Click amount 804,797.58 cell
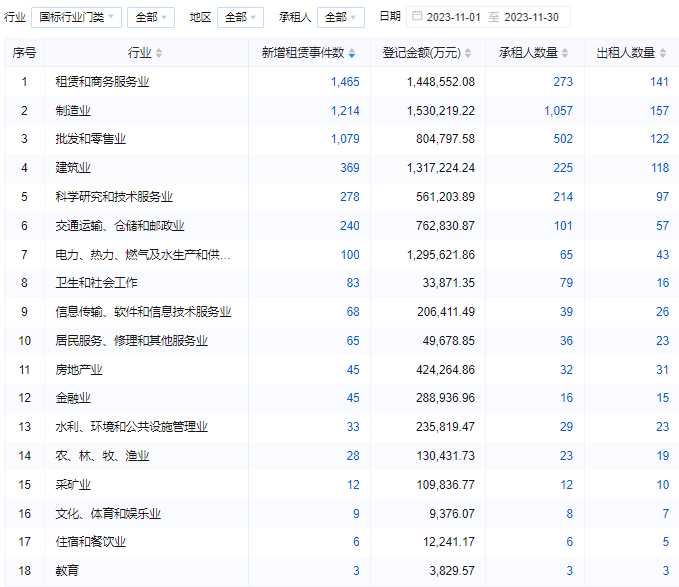Image resolution: width=679 pixels, height=587 pixels. [446, 139]
